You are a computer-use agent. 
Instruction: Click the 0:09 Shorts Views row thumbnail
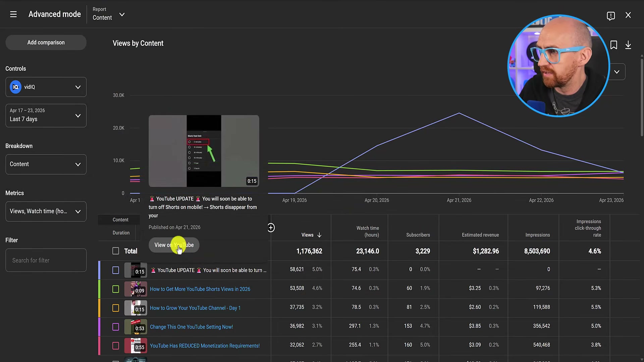136,289
